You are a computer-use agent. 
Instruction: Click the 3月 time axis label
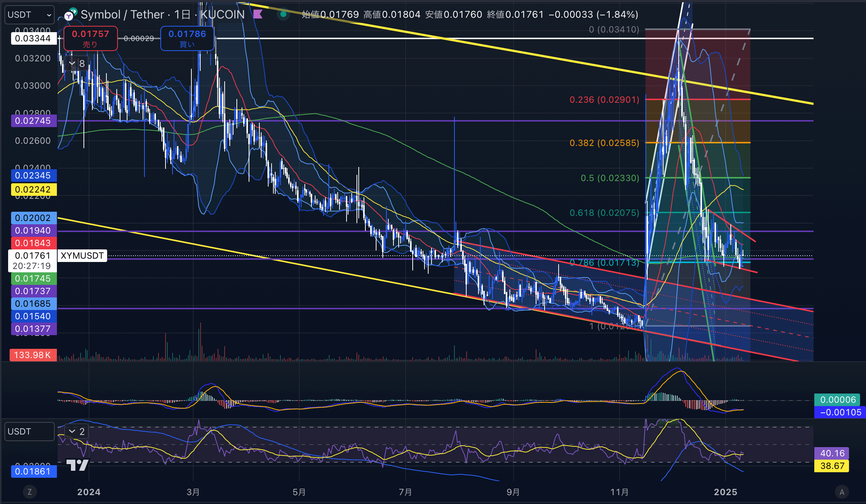(193, 492)
